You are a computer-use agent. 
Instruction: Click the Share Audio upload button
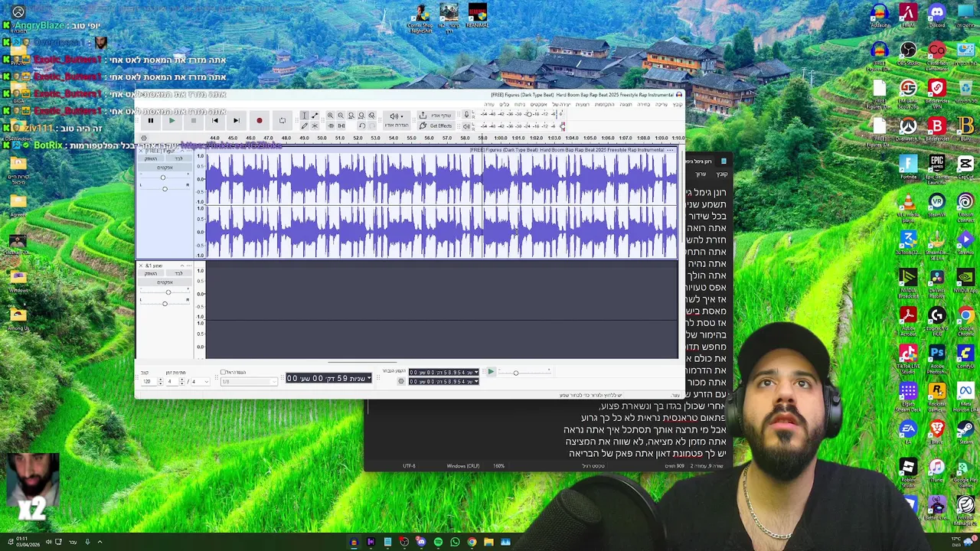tap(436, 116)
